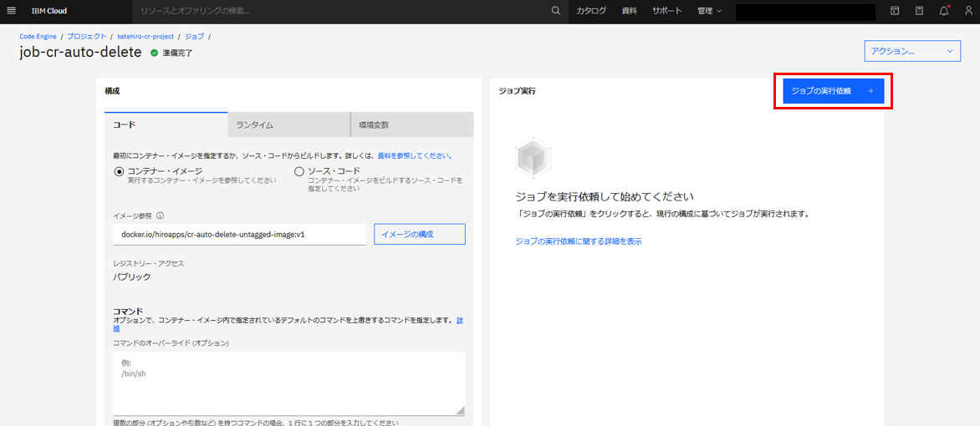This screenshot has height=426, width=980.
Task: Focus the リソースとオファリングの検索 field
Action: tap(340, 11)
